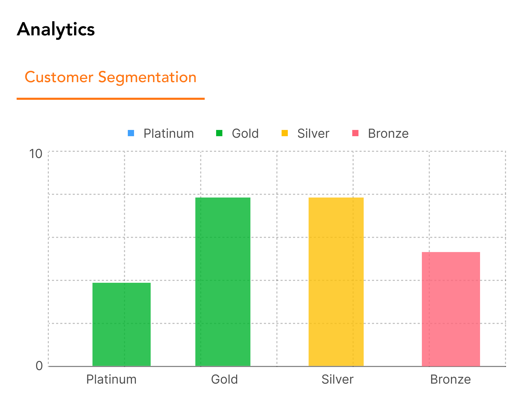Select the Platinum bar in the chart

click(122, 324)
